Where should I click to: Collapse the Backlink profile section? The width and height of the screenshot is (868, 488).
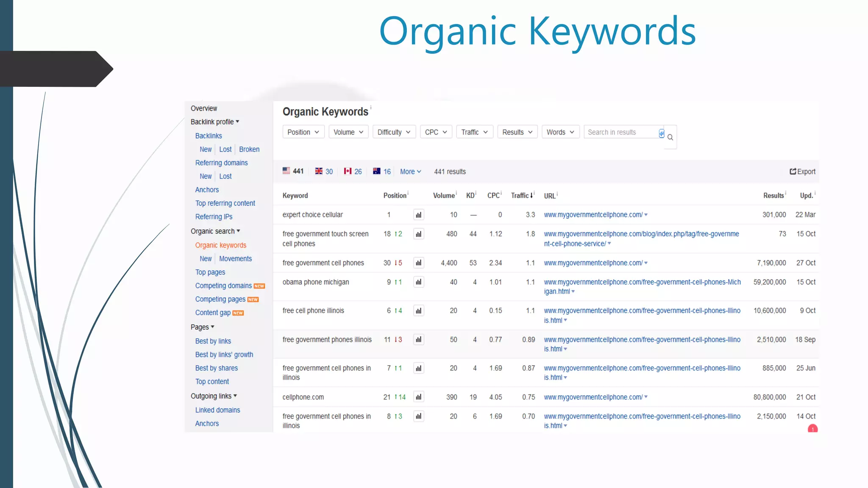(215, 122)
